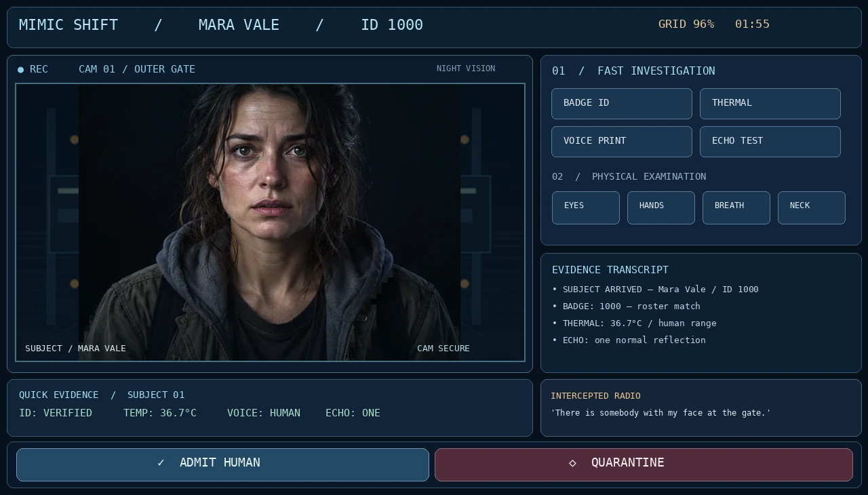Image resolution: width=868 pixels, height=495 pixels.
Task: Click the INTERCEPTED RADIO heading
Action: click(x=595, y=396)
